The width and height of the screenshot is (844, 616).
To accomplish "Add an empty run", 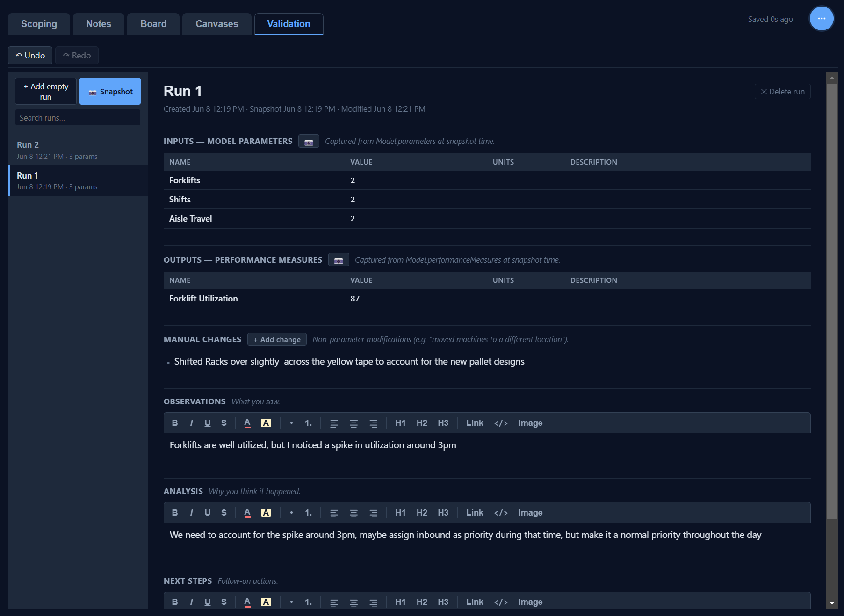I will click(x=46, y=91).
